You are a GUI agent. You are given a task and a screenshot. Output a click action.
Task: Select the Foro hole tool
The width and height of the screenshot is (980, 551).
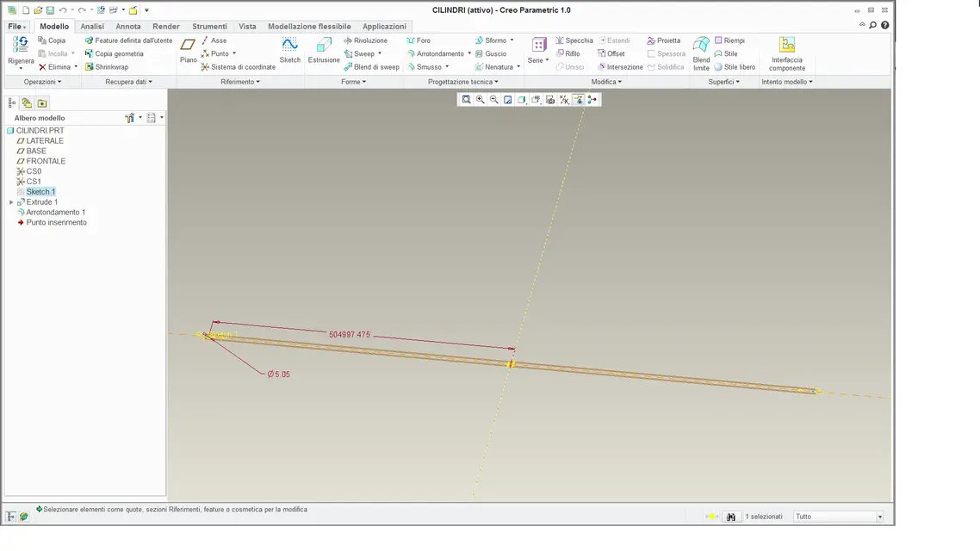pyautogui.click(x=419, y=40)
